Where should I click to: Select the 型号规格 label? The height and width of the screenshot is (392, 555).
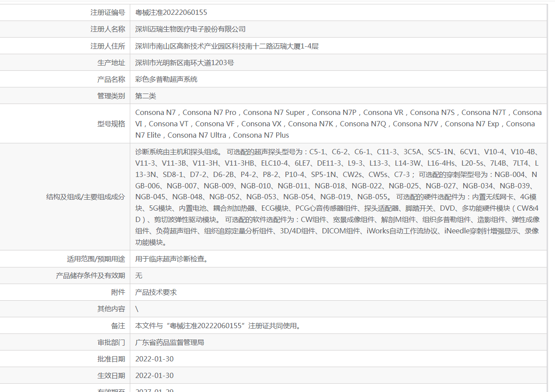pos(111,124)
